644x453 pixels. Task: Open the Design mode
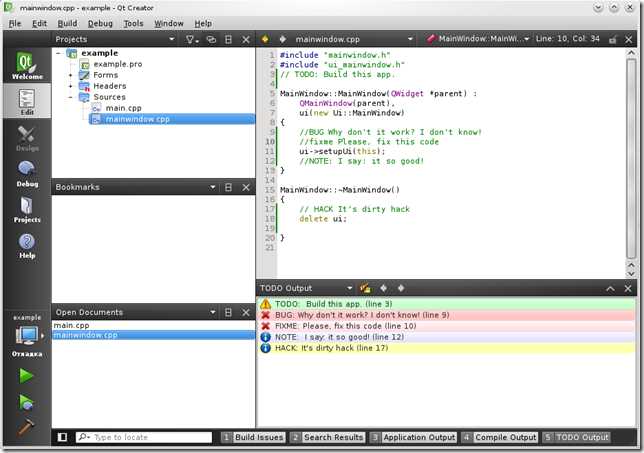27,138
